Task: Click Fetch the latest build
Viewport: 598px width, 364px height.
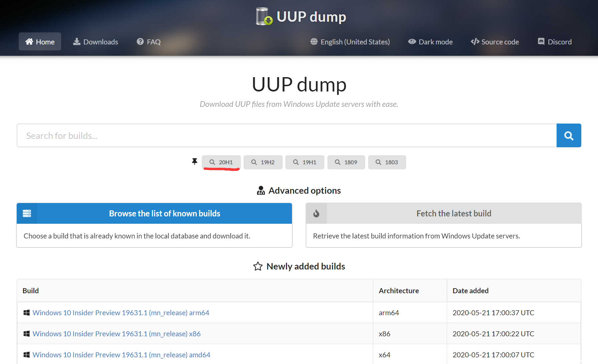Action: point(453,213)
